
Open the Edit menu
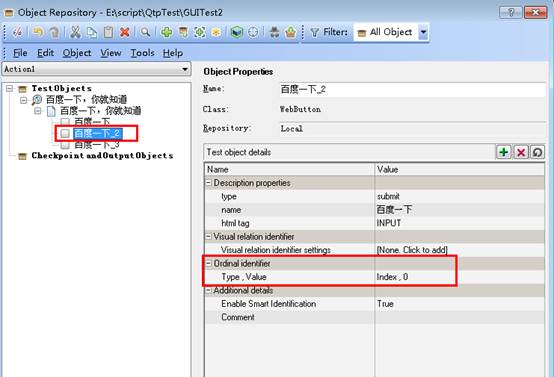tap(45, 53)
